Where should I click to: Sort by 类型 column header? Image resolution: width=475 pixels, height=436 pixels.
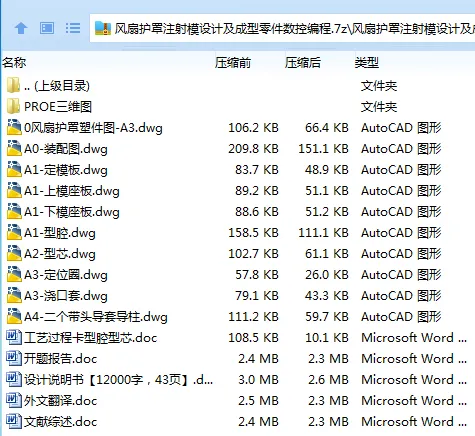click(x=367, y=62)
